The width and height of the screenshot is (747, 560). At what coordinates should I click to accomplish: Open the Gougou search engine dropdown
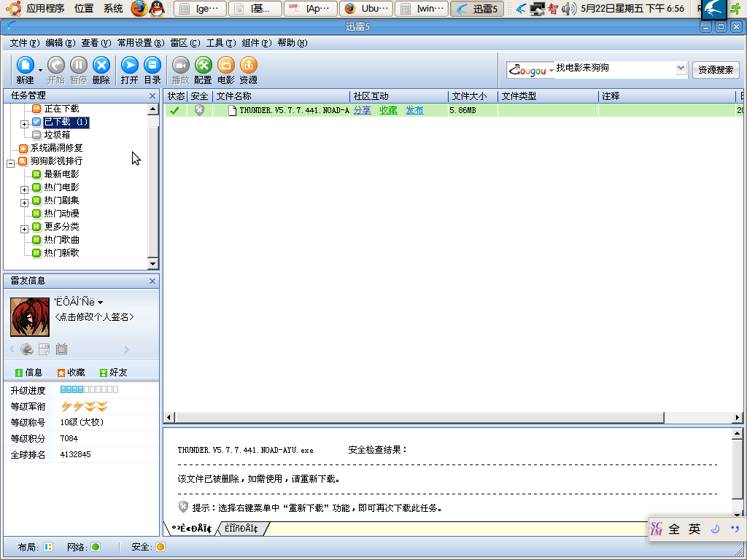tap(551, 71)
